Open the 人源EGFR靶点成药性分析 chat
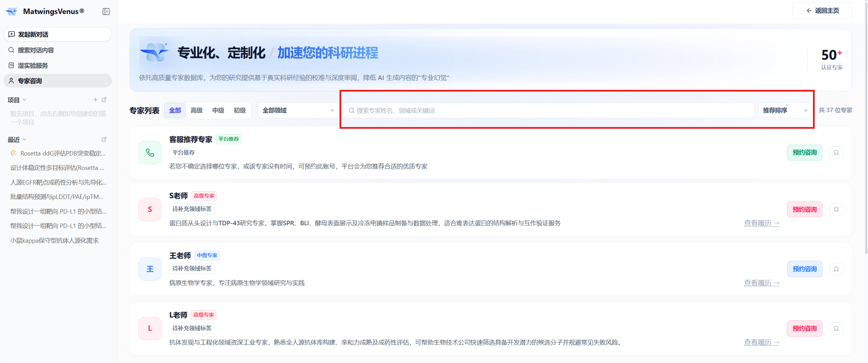Screen dimensions: 868x363 click(58, 182)
